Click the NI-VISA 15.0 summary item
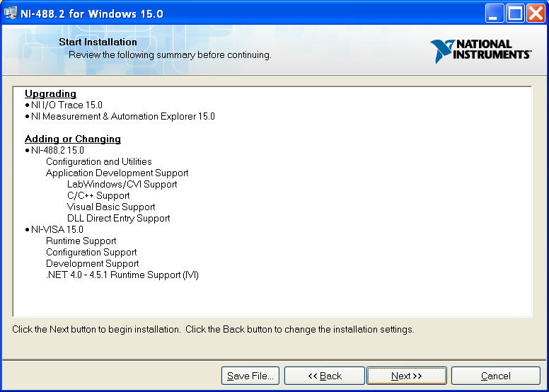This screenshot has height=392, width=549. [x=57, y=229]
